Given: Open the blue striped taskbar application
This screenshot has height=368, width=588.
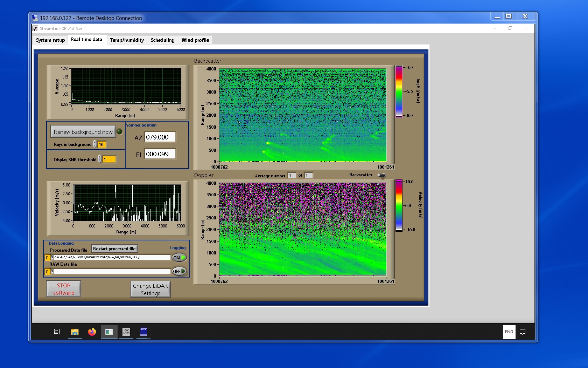Looking at the screenshot, I should 143,332.
